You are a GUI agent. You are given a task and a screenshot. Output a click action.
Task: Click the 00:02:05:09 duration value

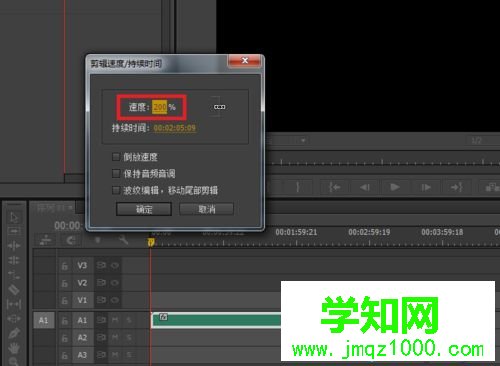pyautogui.click(x=175, y=128)
